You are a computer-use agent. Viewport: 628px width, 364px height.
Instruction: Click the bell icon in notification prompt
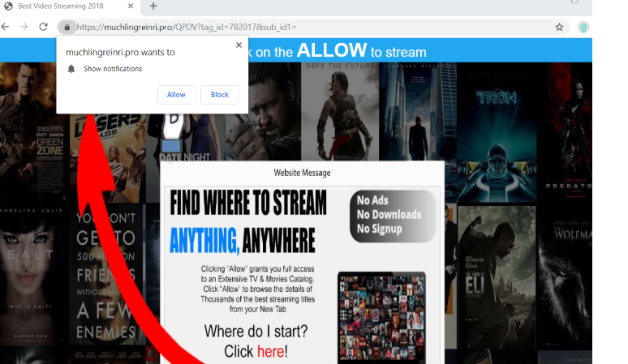click(71, 69)
